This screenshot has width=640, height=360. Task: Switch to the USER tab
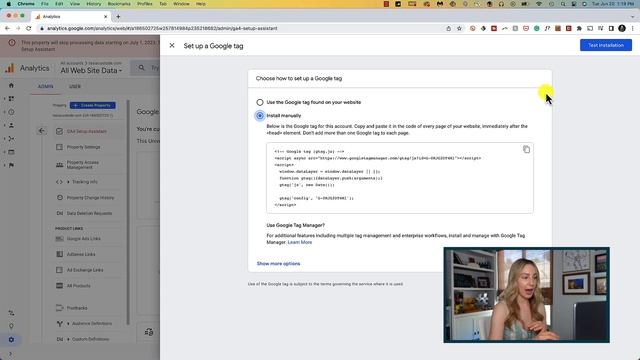click(75, 87)
